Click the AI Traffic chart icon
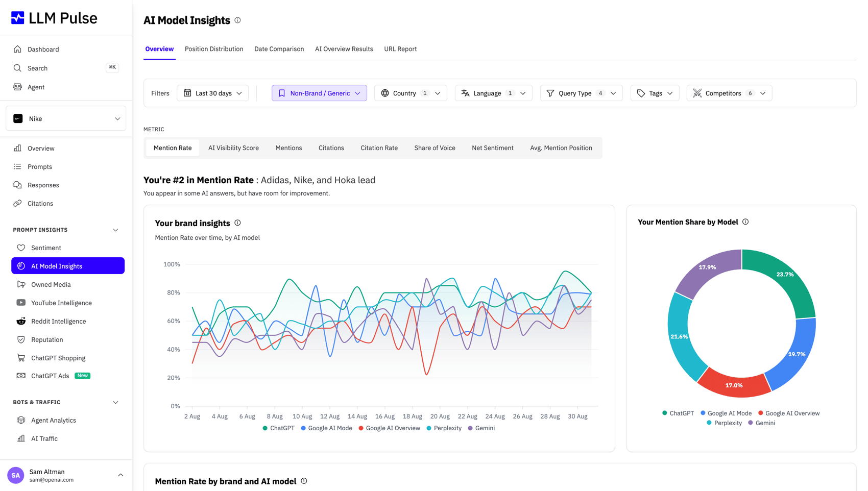 tap(21, 438)
